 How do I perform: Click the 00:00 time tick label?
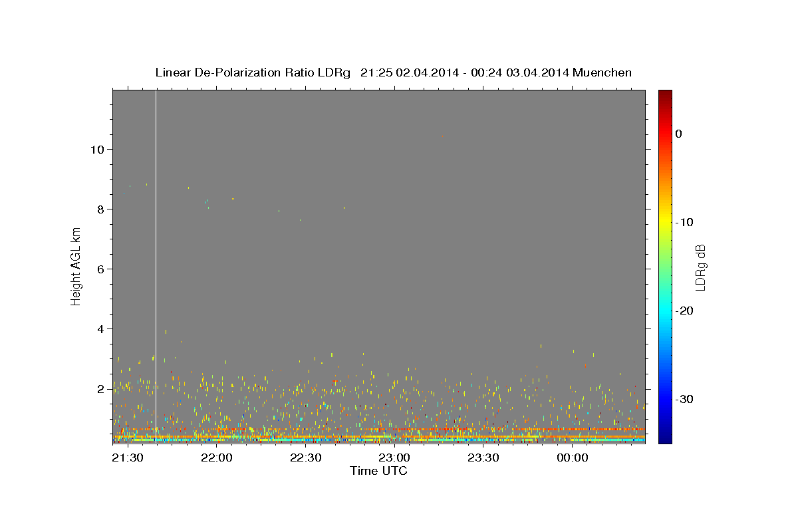pos(573,458)
